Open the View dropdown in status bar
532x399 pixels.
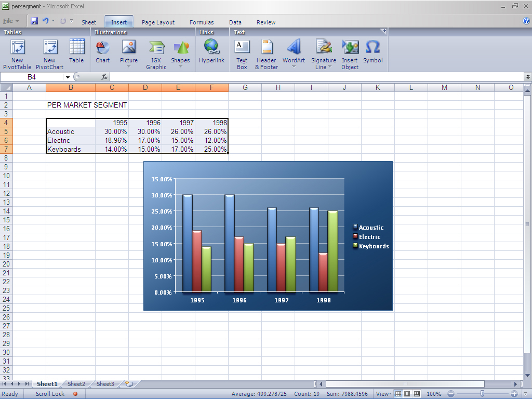383,394
